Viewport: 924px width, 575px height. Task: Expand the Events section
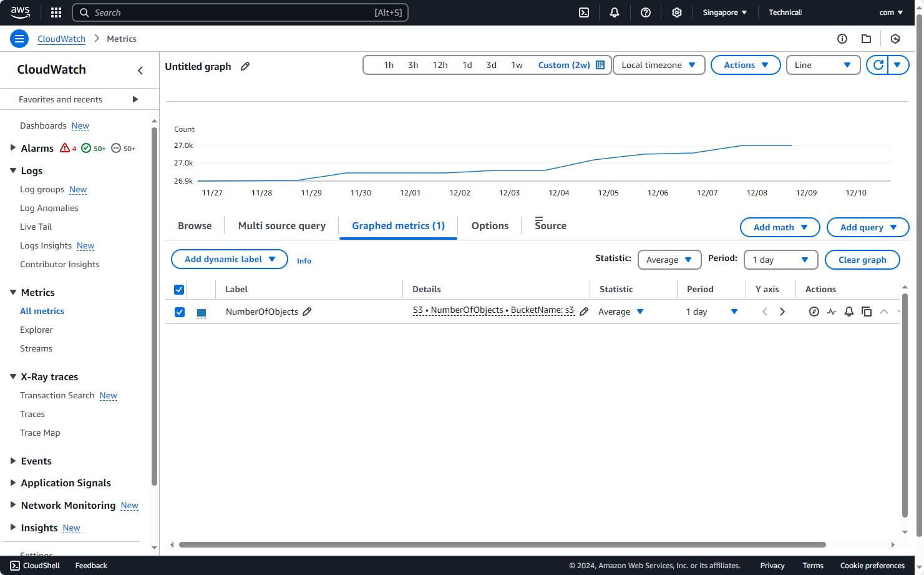pos(12,461)
